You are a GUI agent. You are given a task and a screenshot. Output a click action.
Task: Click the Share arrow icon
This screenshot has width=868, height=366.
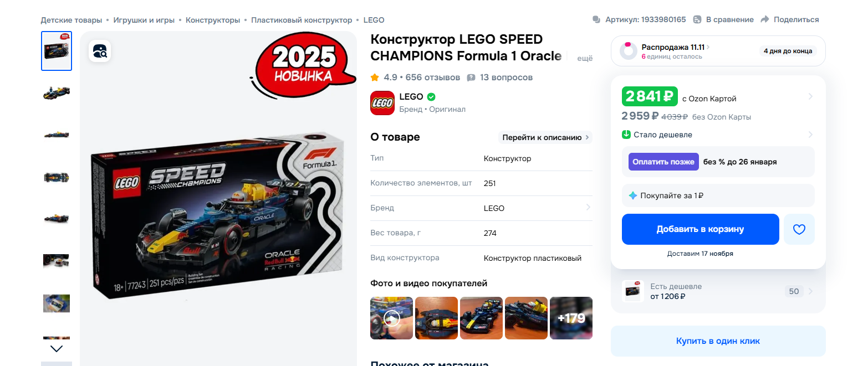[765, 19]
